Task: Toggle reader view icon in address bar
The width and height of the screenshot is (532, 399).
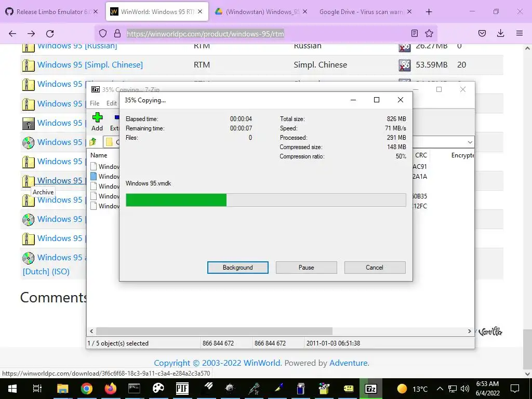Action: pyautogui.click(x=414, y=33)
